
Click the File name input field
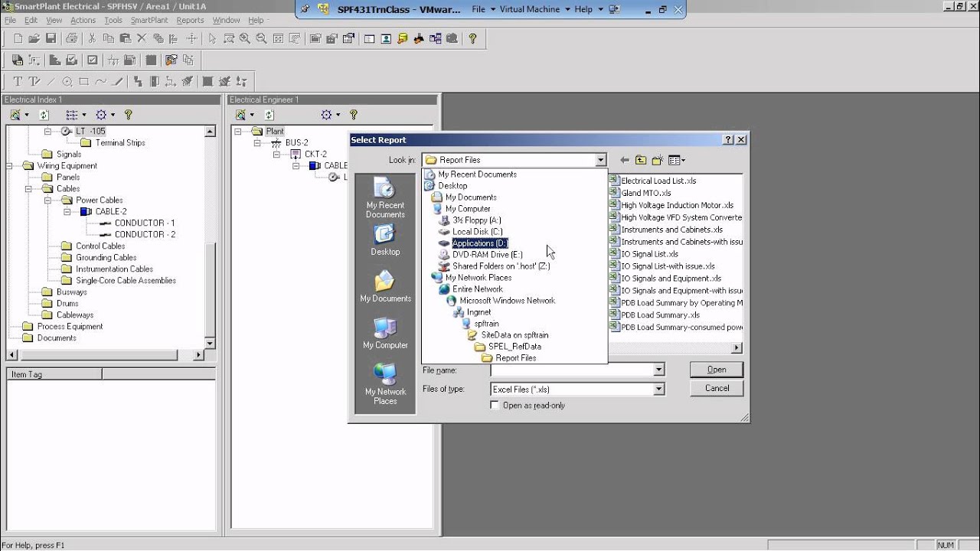coord(571,370)
